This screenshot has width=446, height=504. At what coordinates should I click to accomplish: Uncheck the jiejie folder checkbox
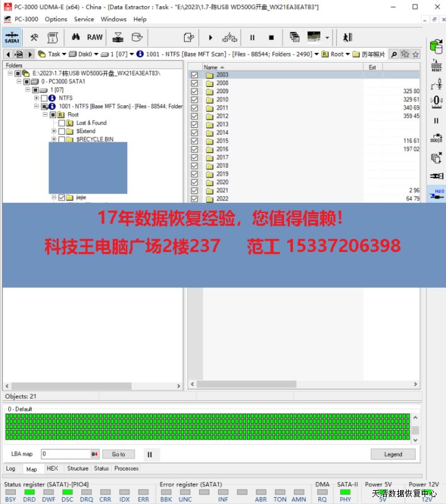[61, 197]
